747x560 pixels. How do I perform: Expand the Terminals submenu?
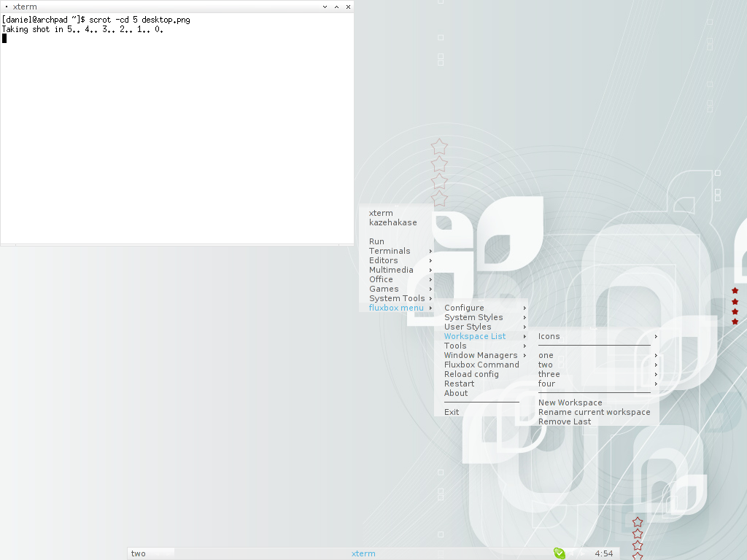[396, 251]
